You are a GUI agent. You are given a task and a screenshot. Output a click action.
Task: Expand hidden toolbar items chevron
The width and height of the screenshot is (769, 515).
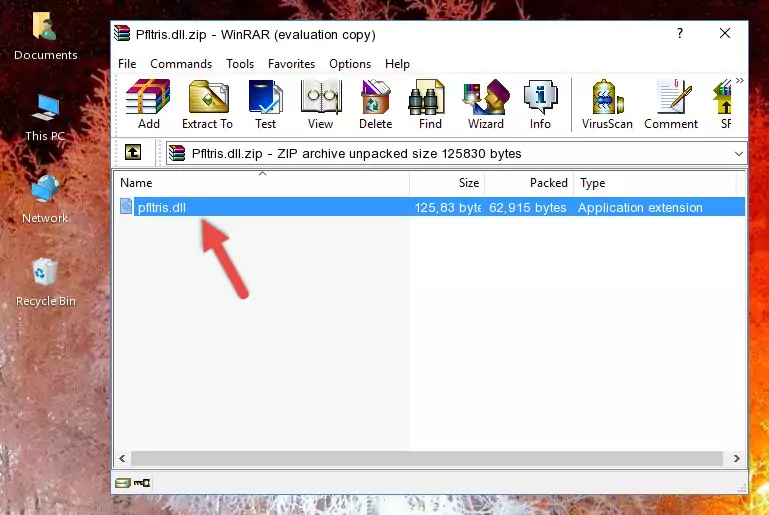(x=740, y=80)
